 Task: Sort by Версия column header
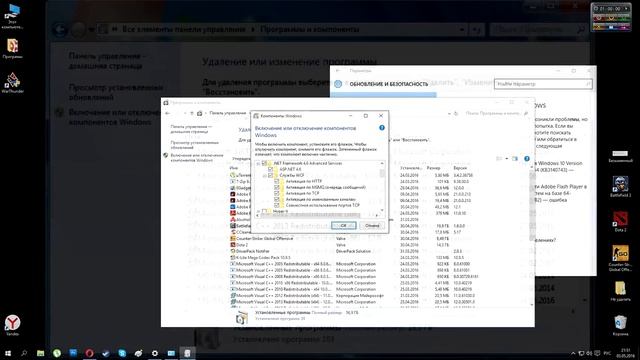(460, 168)
